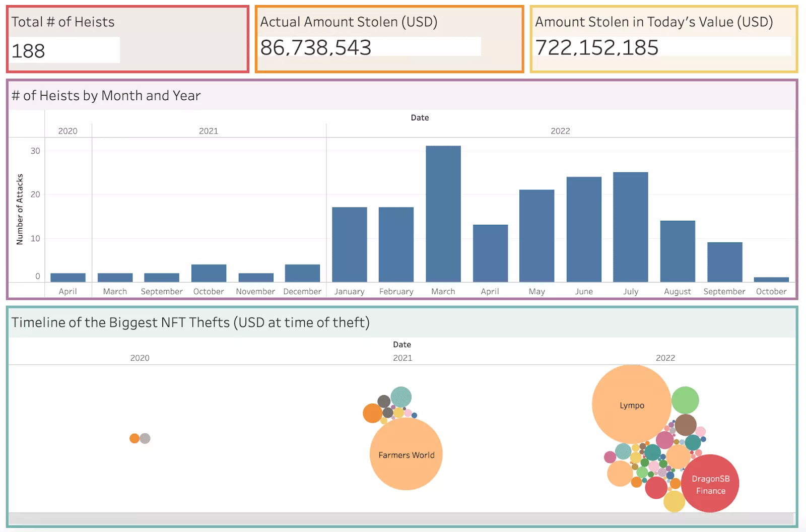The height and width of the screenshot is (532, 806).
Task: Select the March 2021 bar
Action: 115,278
